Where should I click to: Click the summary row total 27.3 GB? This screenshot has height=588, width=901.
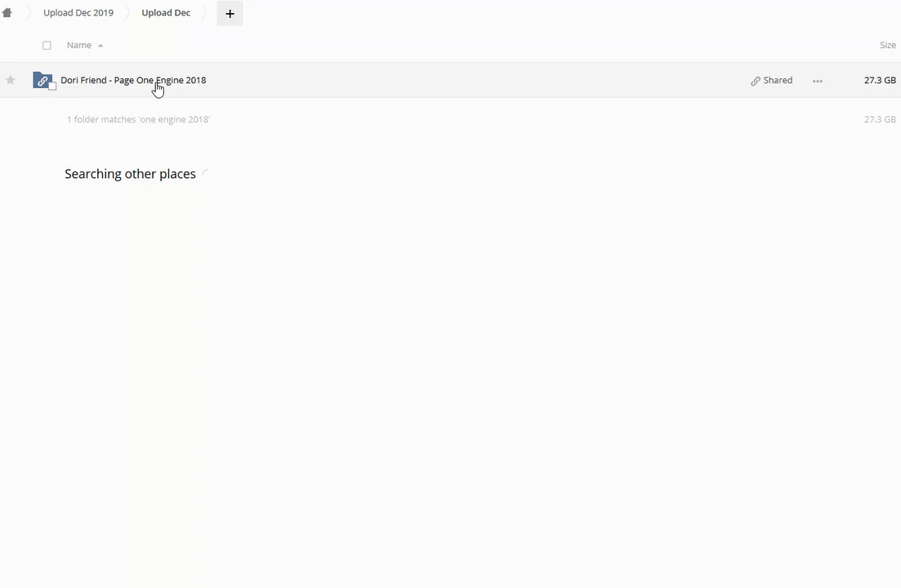880,119
